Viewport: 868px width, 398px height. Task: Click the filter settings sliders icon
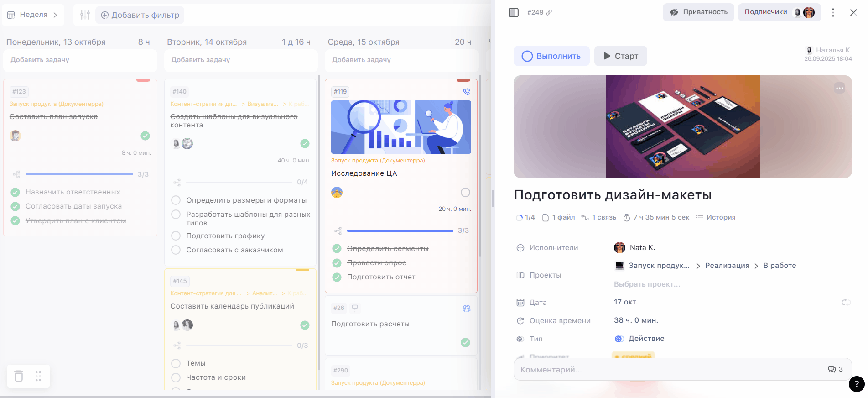[x=85, y=15]
